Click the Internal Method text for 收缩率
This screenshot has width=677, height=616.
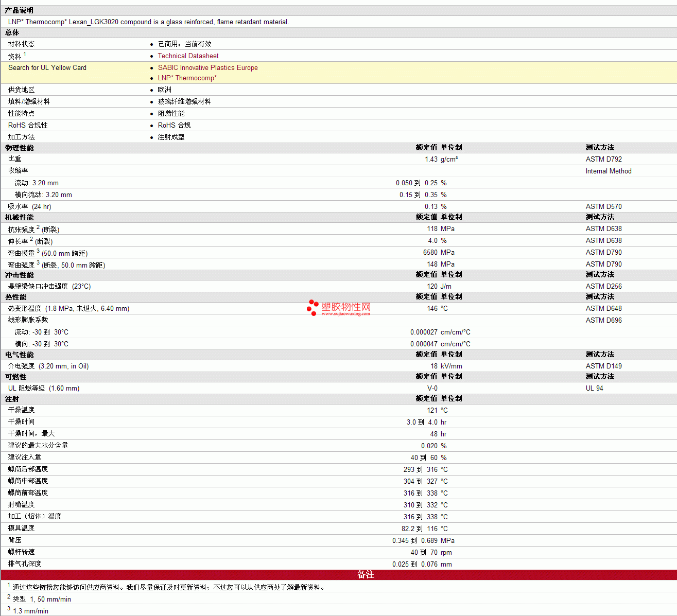tap(609, 171)
